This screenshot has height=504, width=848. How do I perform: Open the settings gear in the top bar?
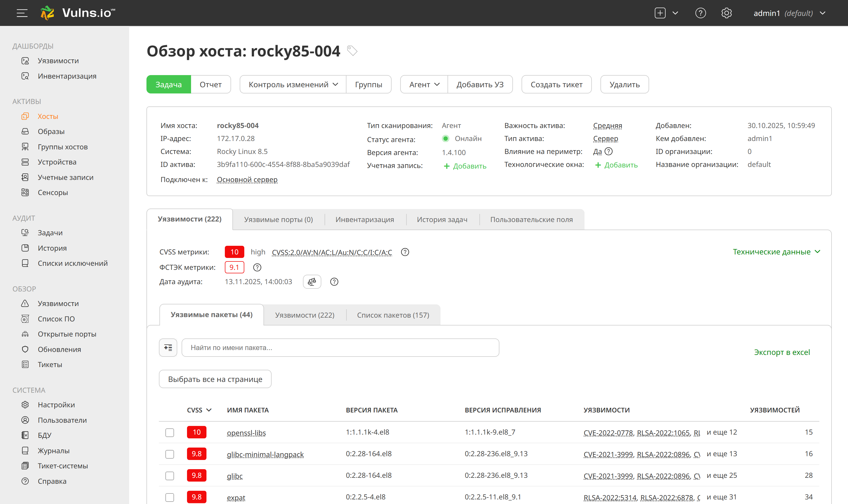(727, 13)
